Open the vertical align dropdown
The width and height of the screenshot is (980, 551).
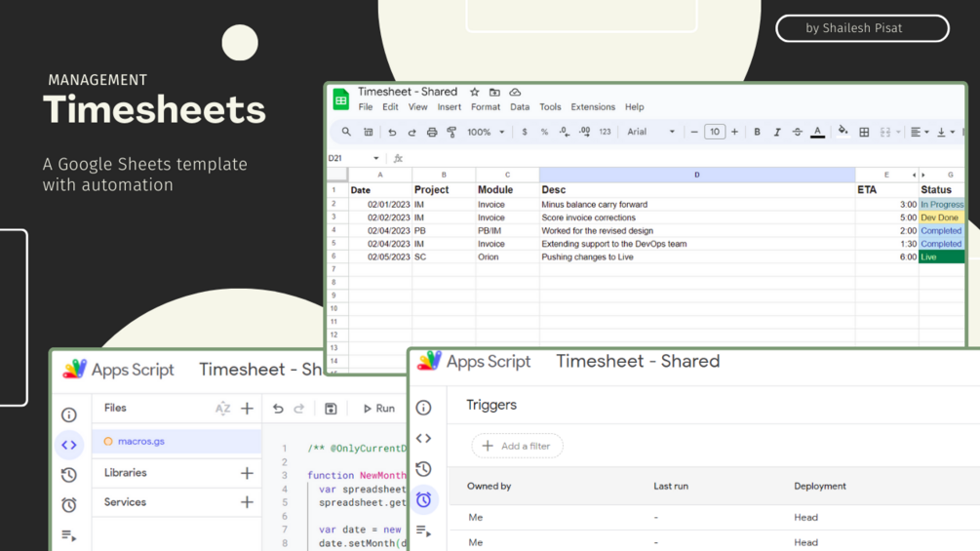[x=946, y=132]
